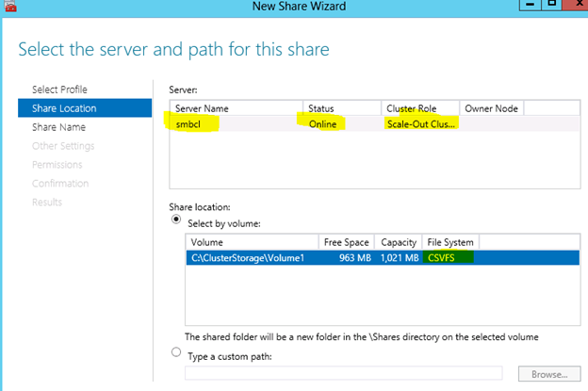
Task: Choose the 'Type a custom path' option
Action: pyautogui.click(x=176, y=352)
